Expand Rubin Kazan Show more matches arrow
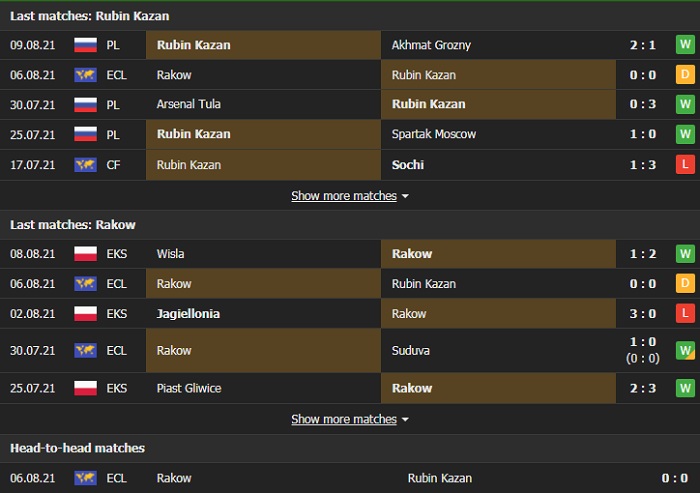This screenshot has height=493, width=700. (405, 196)
